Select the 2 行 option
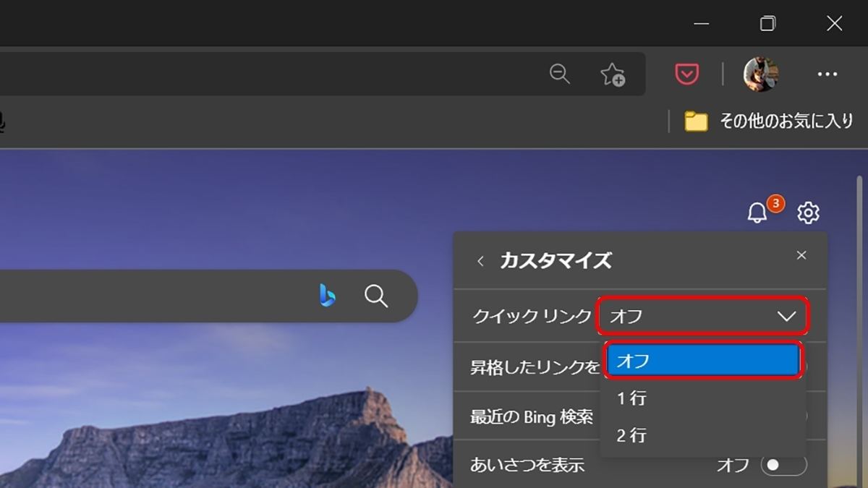This screenshot has height=488, width=868. (703, 435)
